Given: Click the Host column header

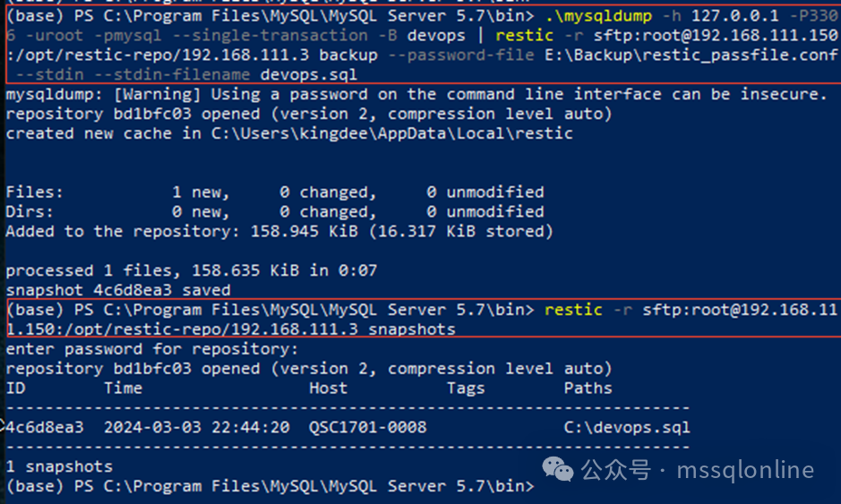Looking at the screenshot, I should coord(328,389).
